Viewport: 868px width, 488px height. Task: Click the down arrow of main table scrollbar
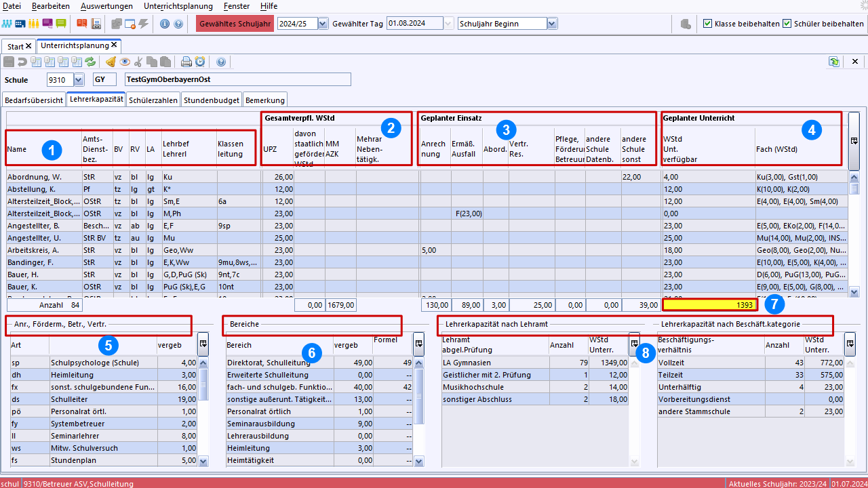(854, 291)
